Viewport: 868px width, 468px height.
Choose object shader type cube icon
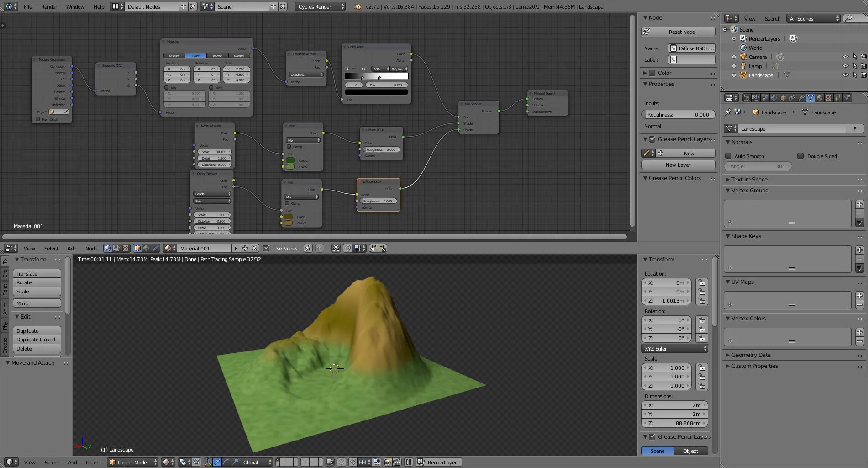click(137, 248)
